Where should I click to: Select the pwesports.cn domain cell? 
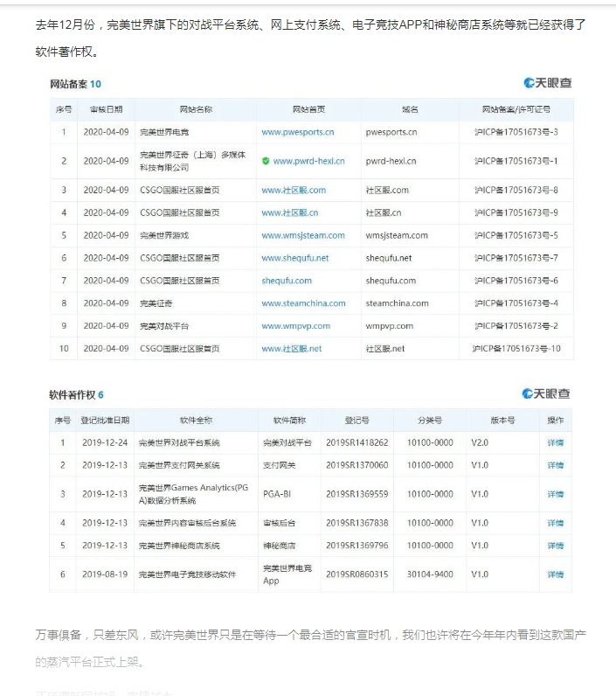(x=391, y=132)
